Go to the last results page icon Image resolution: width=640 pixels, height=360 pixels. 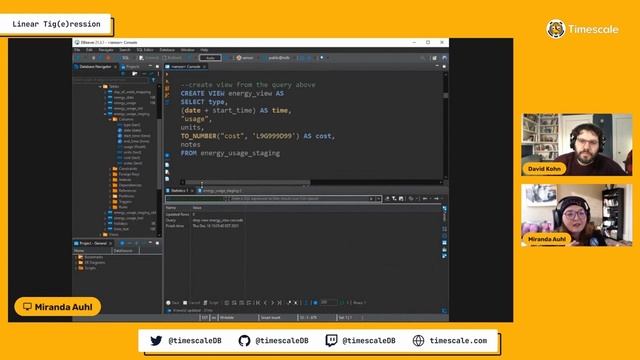tap(280, 303)
